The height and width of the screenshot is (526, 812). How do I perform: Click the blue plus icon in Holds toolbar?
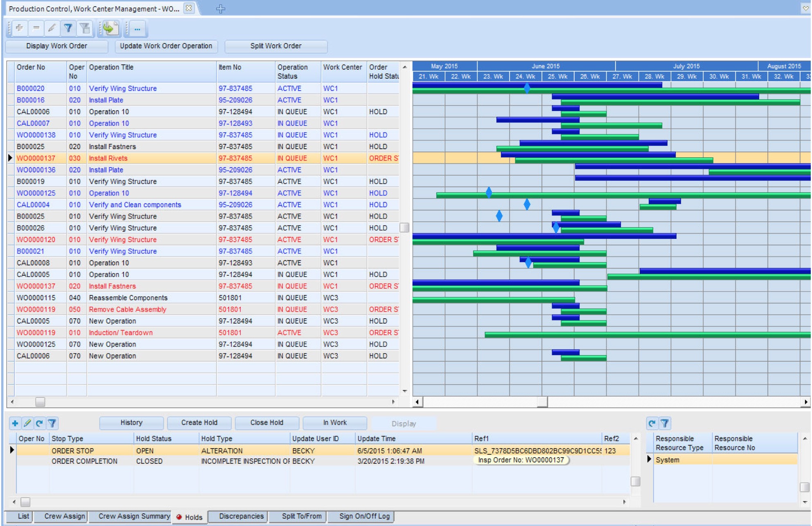tap(15, 423)
